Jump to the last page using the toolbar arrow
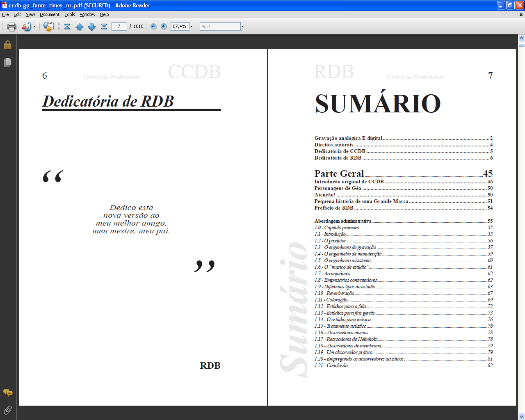 coord(104,27)
